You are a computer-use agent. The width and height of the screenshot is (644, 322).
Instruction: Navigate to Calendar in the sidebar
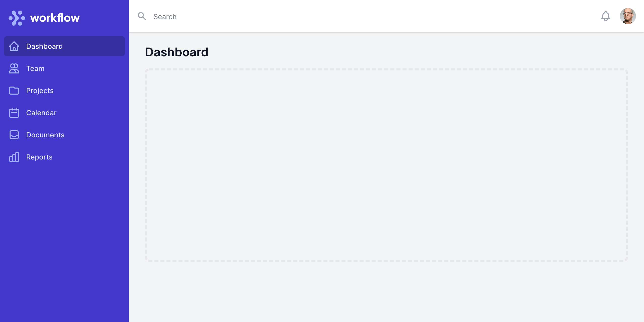click(x=42, y=113)
